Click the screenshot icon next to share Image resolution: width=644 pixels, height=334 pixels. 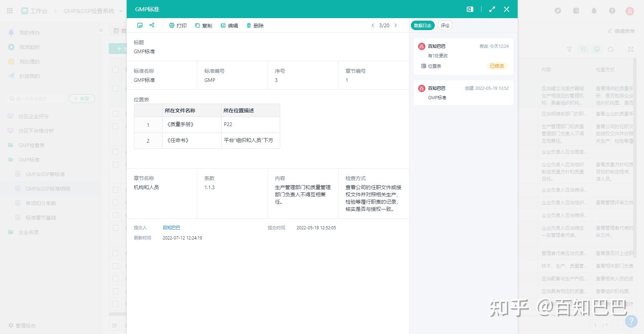tap(140, 25)
